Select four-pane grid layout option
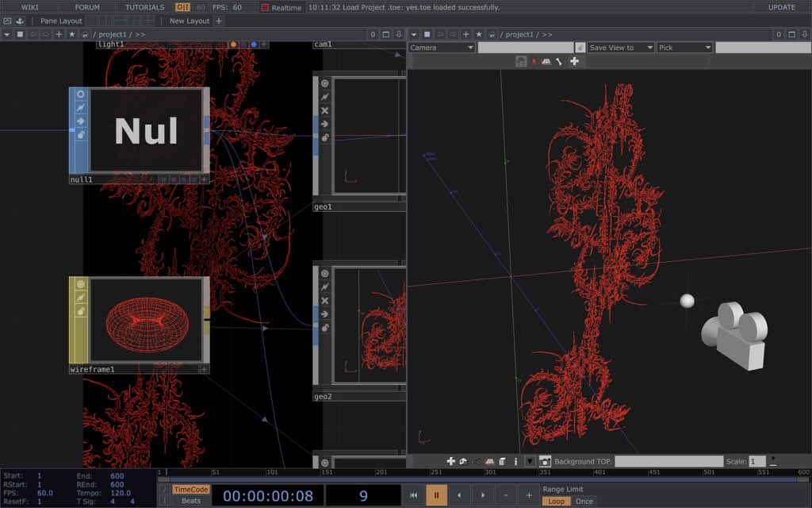This screenshot has height=508, width=812. tap(148, 21)
